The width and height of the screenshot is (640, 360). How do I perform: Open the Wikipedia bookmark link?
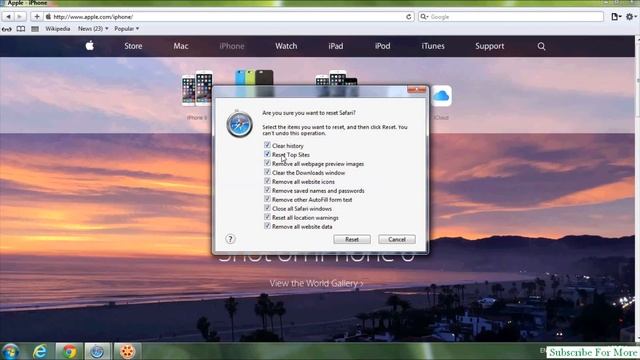pos(58,29)
